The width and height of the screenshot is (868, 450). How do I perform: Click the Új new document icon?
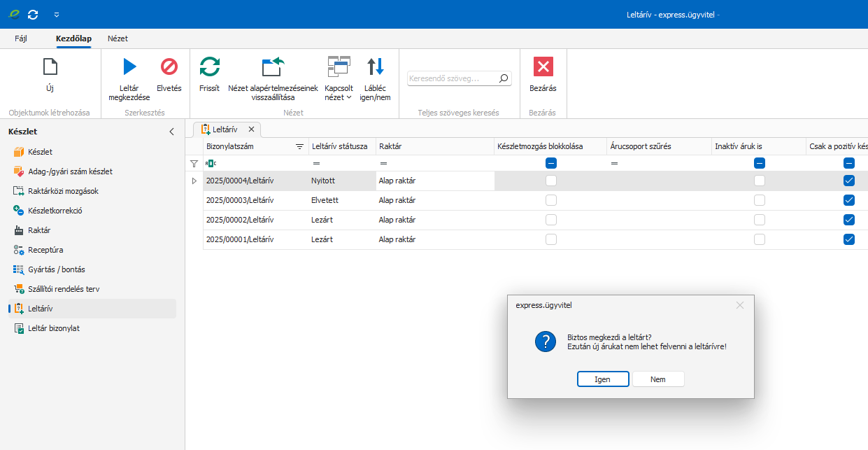click(50, 67)
